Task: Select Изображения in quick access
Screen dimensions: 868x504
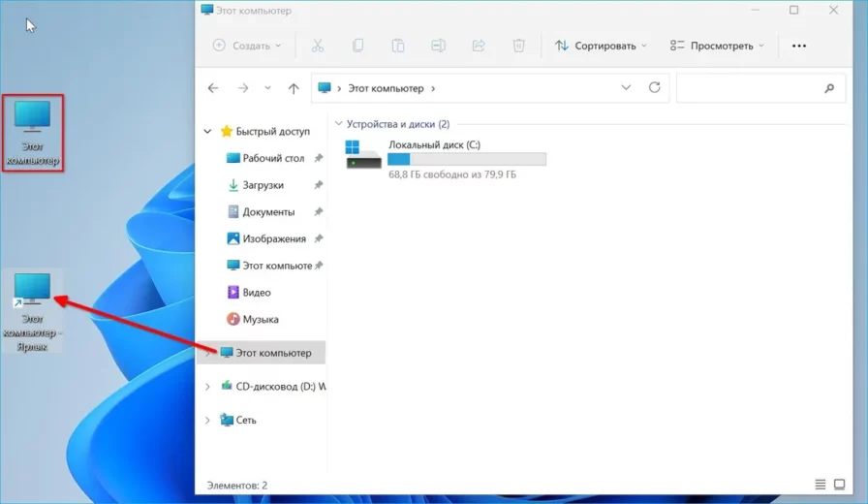Action: pos(273,238)
